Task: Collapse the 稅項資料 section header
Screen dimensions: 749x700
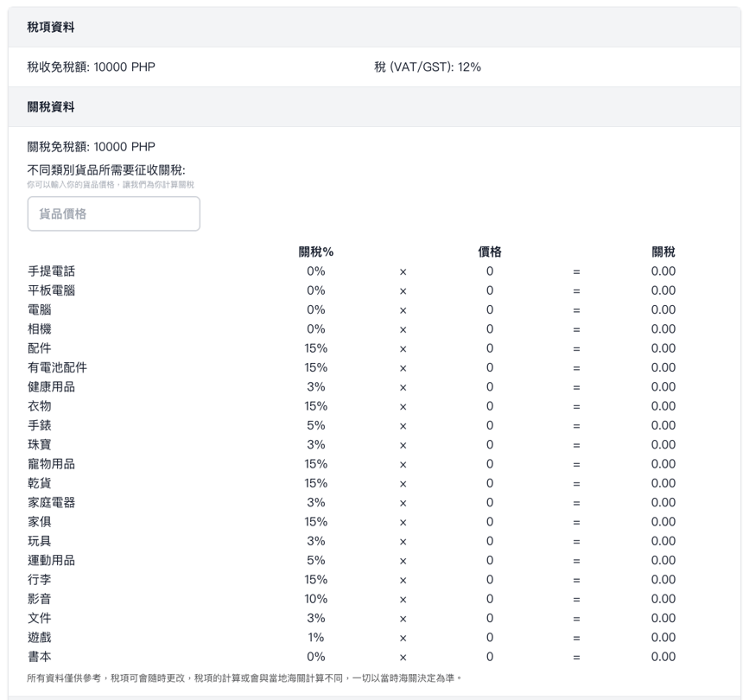Action: pyautogui.click(x=50, y=28)
